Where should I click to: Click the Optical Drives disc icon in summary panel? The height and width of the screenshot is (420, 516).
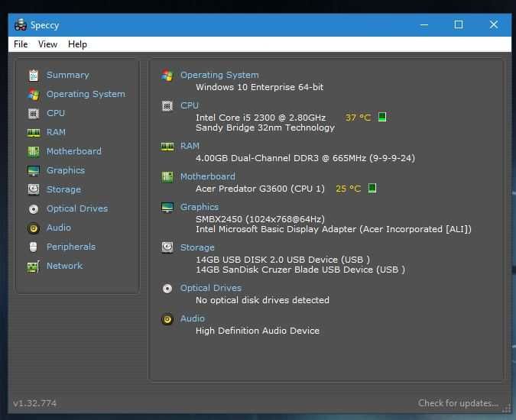pos(167,289)
